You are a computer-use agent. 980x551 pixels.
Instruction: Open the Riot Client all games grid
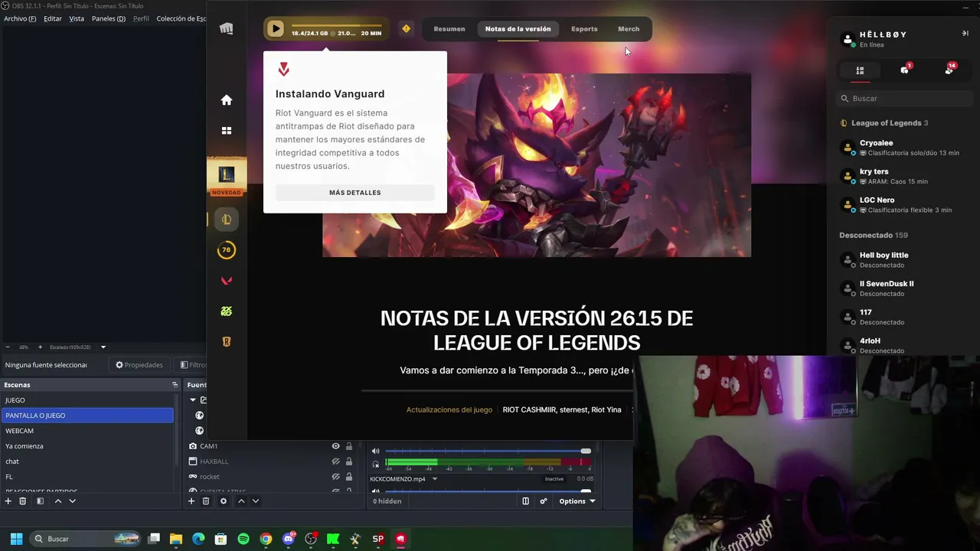pyautogui.click(x=227, y=131)
